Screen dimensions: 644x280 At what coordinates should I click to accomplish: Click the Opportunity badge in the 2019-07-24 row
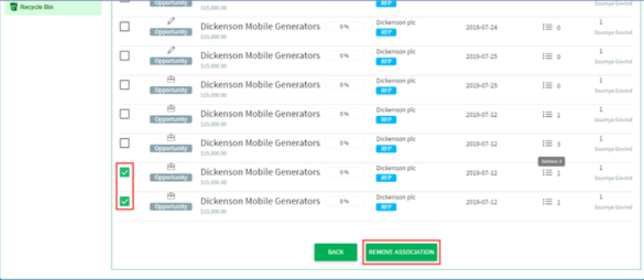pos(171,32)
